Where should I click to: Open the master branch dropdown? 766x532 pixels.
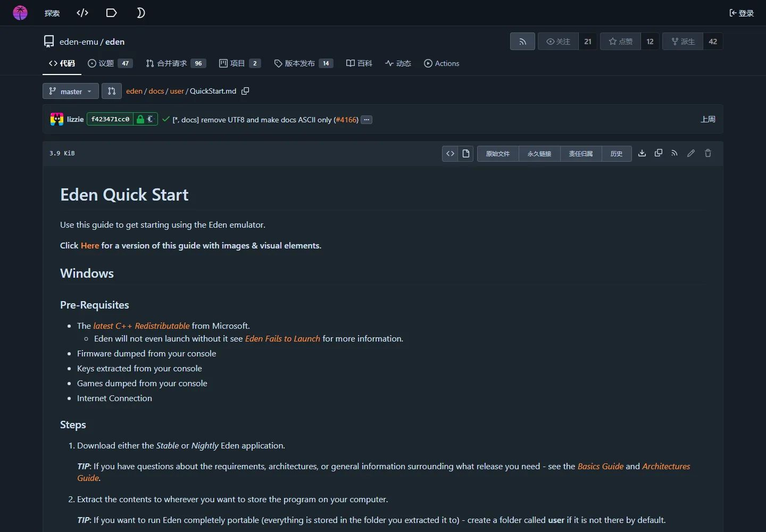click(x=71, y=92)
